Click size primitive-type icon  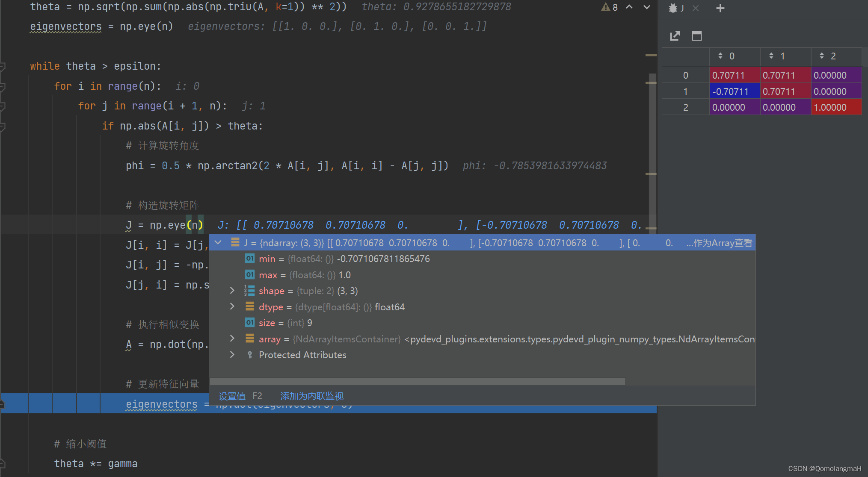pos(250,322)
